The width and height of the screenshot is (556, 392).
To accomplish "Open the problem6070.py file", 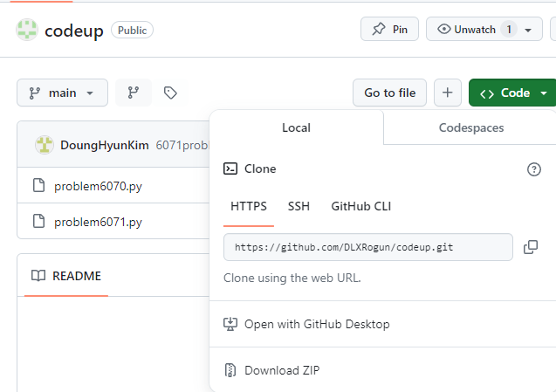I will [x=98, y=186].
